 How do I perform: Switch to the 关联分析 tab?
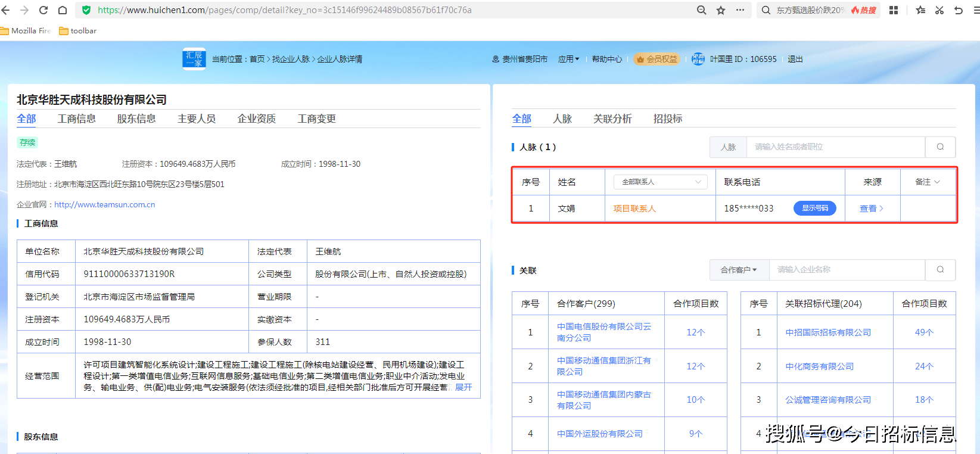pyautogui.click(x=612, y=119)
